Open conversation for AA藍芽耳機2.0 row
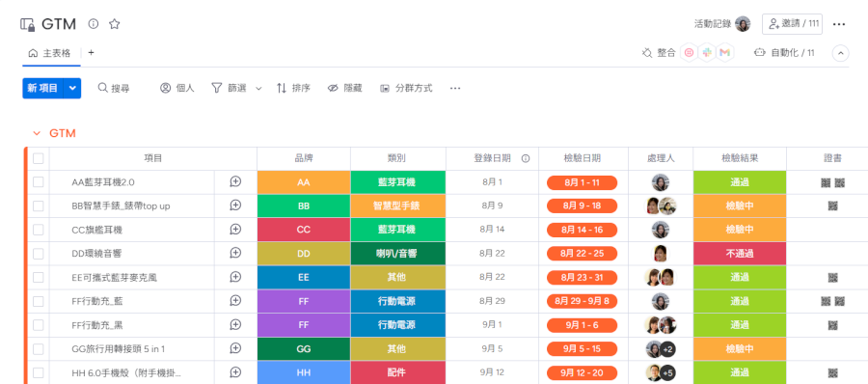 235,181
